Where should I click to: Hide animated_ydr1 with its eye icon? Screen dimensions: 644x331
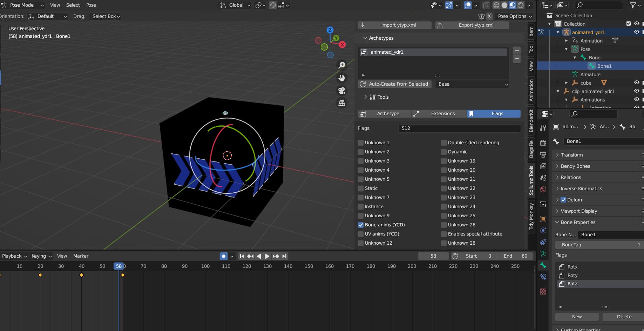[x=637, y=32]
